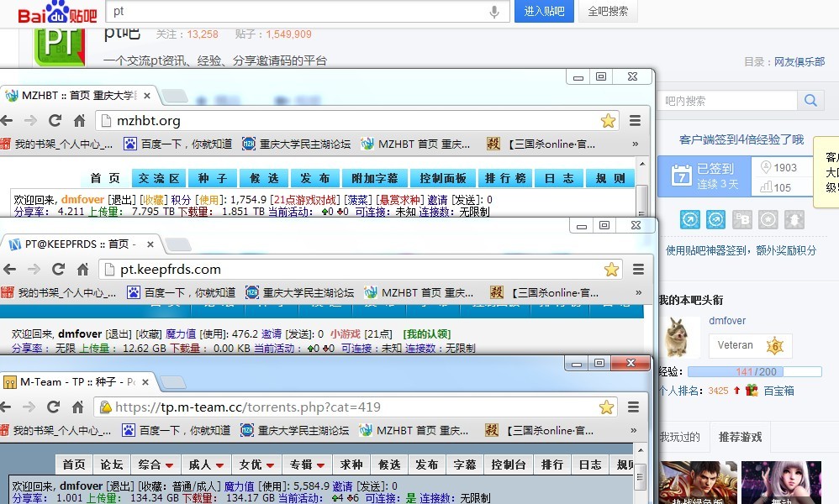Select the MZHBT 首页 browser tab

pyautogui.click(x=79, y=96)
